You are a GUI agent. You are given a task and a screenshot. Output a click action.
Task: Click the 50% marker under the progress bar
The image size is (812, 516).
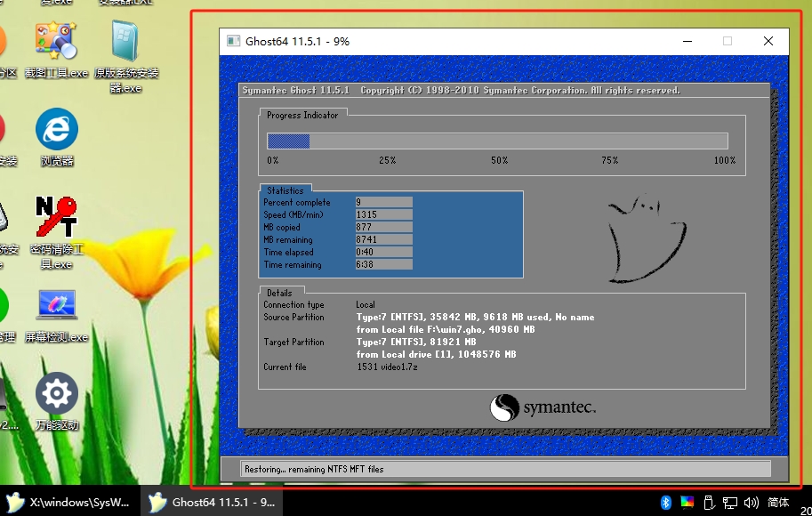[x=499, y=161]
